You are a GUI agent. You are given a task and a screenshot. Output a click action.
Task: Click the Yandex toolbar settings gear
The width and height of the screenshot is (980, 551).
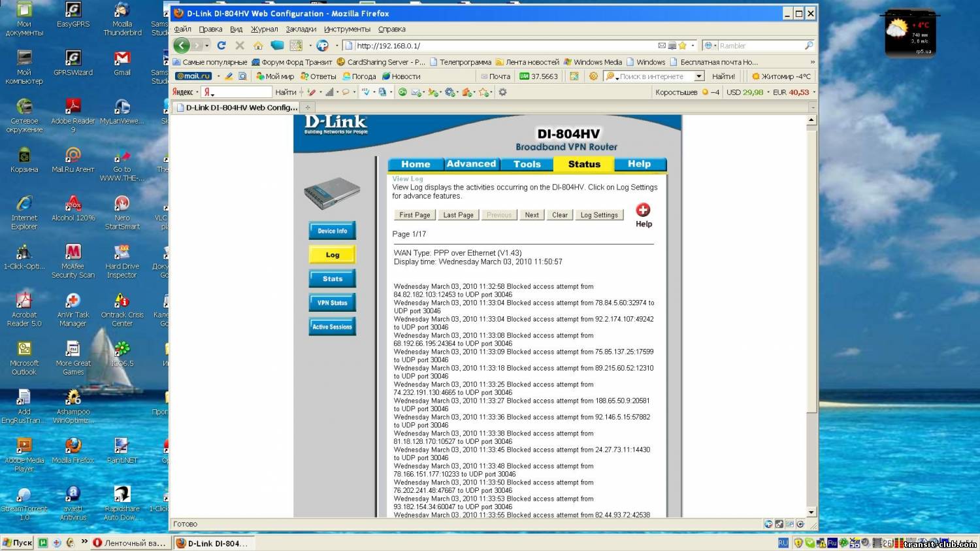[502, 92]
